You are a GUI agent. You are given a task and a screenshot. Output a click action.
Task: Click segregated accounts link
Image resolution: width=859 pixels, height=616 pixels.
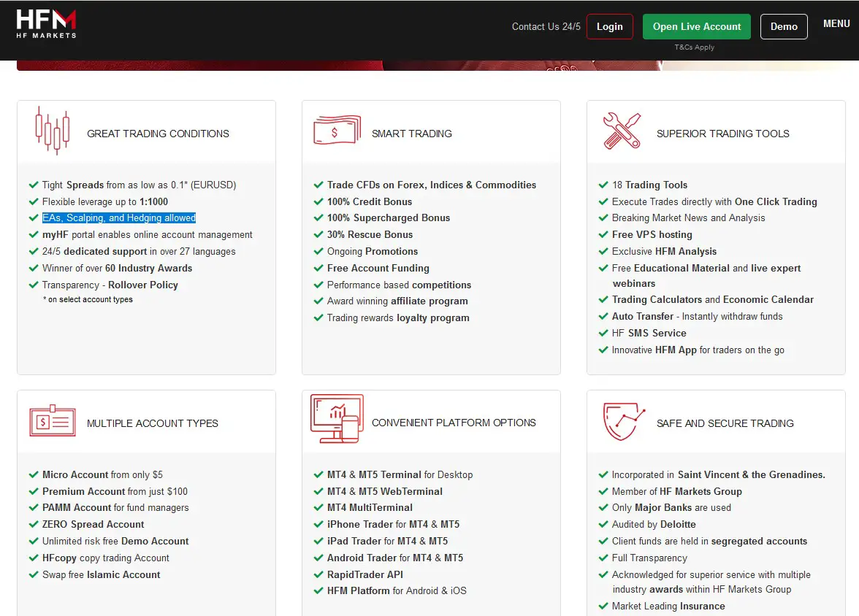[x=760, y=541]
